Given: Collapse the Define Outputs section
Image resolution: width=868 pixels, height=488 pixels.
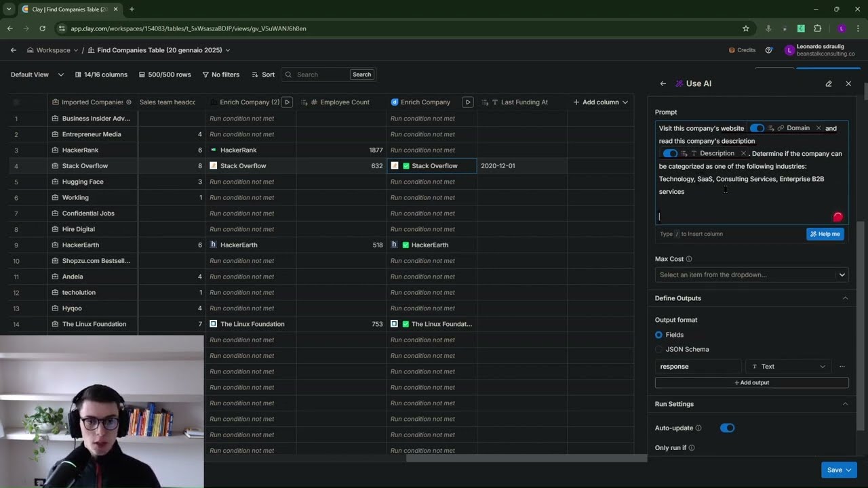Looking at the screenshot, I should 845,298.
